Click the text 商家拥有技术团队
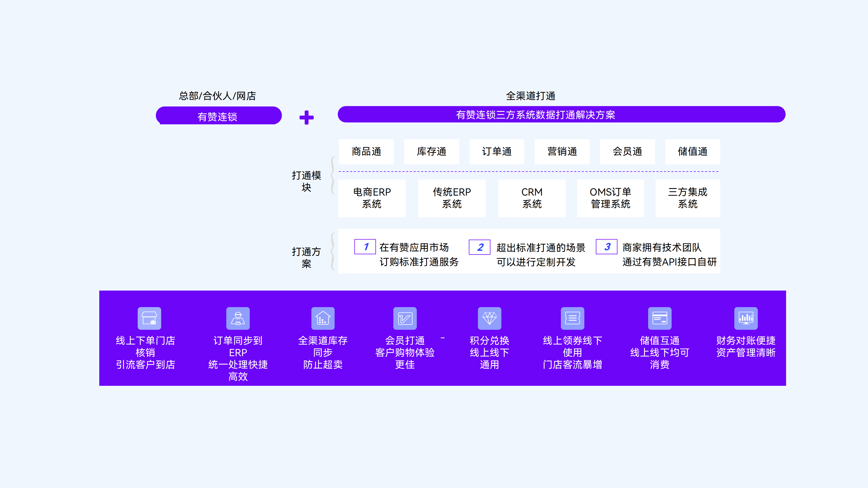Viewport: 868px width, 488px height. pyautogui.click(x=662, y=247)
